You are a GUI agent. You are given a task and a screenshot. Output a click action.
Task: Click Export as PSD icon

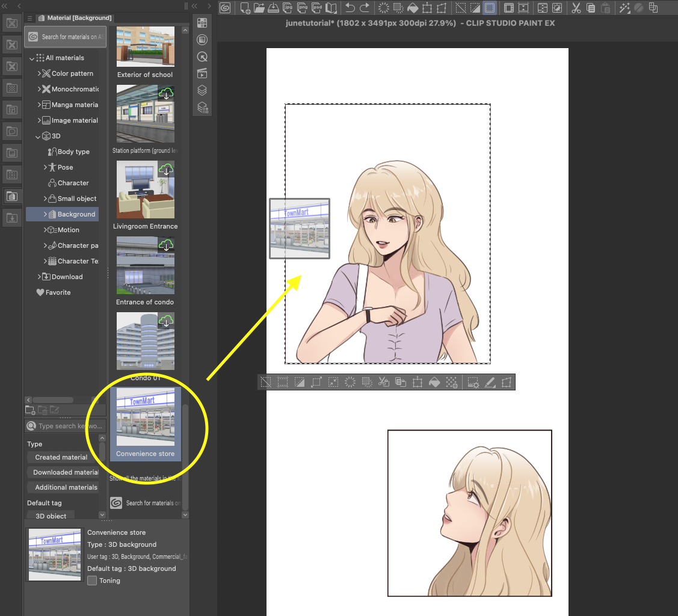pyautogui.click(x=317, y=8)
